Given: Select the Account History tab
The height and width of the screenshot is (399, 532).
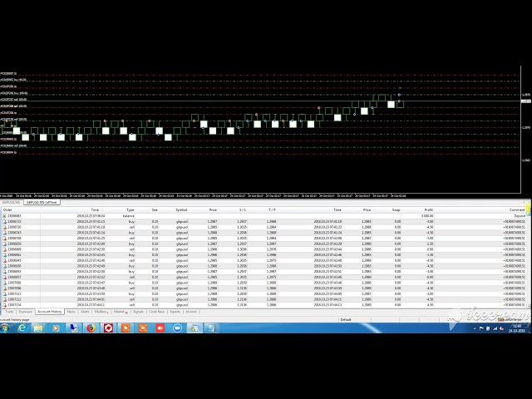Looking at the screenshot, I should tap(50, 312).
